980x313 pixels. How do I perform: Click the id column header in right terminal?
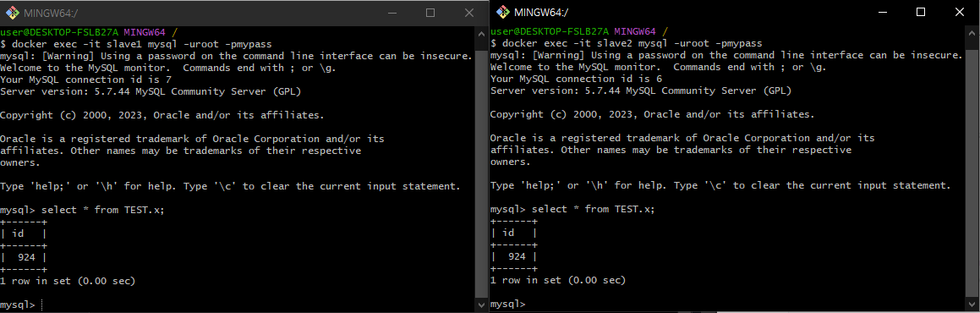point(508,233)
